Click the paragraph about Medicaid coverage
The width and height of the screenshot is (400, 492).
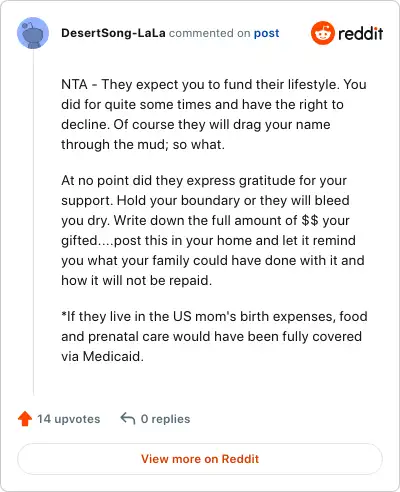214,336
